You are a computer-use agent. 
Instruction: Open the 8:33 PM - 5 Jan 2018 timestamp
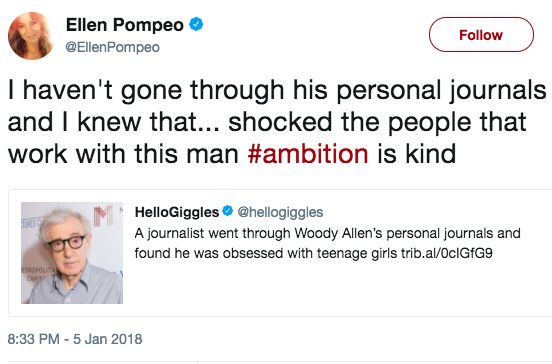(75, 339)
